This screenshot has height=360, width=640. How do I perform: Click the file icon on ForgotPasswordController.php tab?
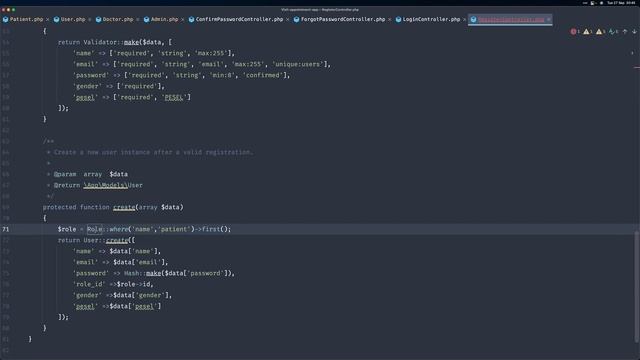coord(296,19)
